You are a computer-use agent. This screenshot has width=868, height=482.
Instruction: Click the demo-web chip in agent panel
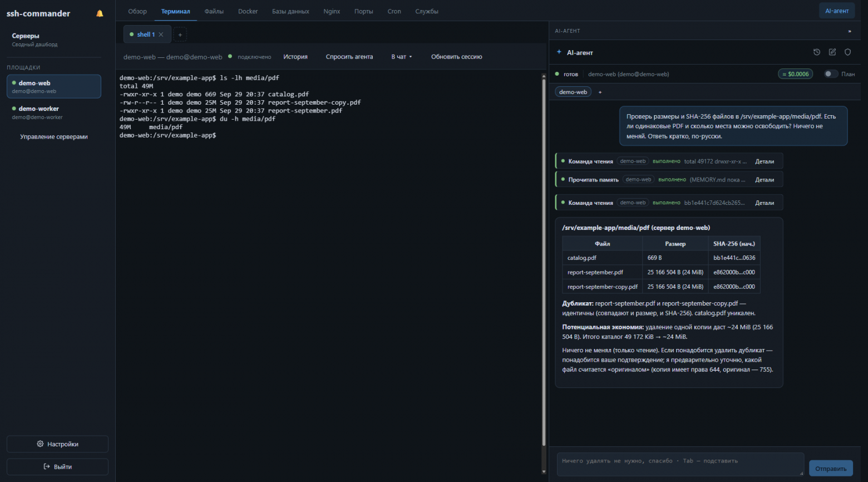click(573, 92)
